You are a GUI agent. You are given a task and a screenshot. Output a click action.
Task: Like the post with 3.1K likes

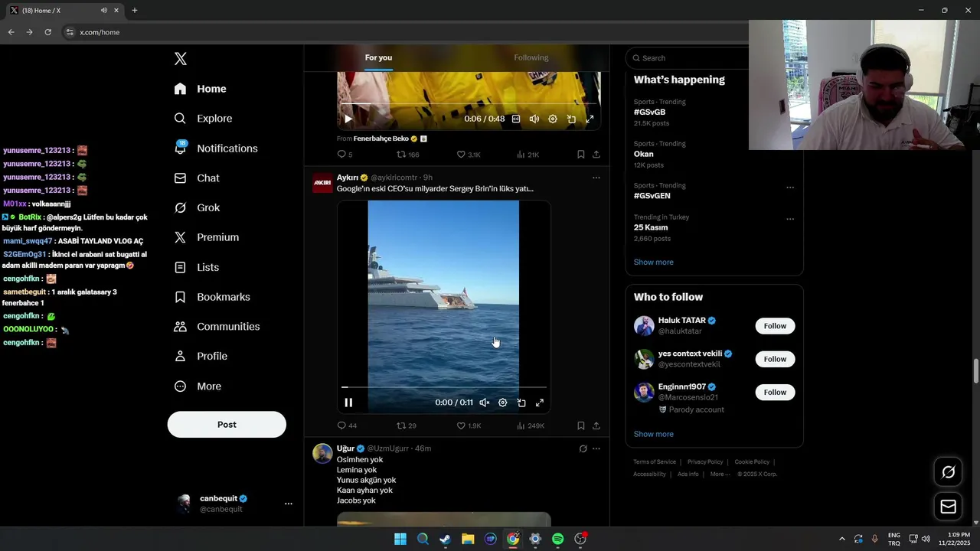[469, 155]
